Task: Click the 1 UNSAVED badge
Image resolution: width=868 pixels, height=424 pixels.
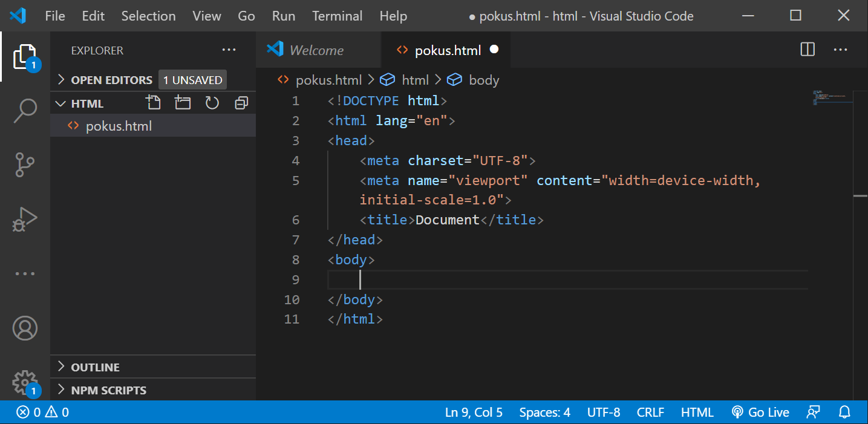Action: (x=192, y=80)
